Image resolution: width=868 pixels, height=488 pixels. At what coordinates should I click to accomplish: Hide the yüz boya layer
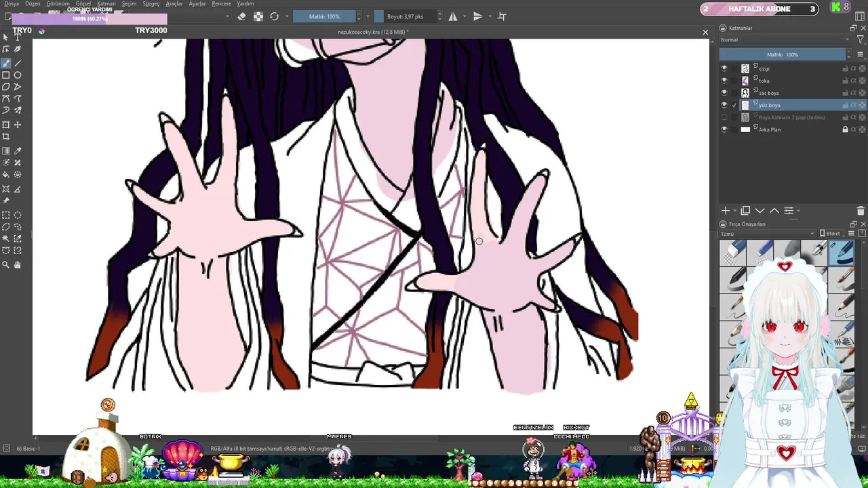click(x=724, y=105)
